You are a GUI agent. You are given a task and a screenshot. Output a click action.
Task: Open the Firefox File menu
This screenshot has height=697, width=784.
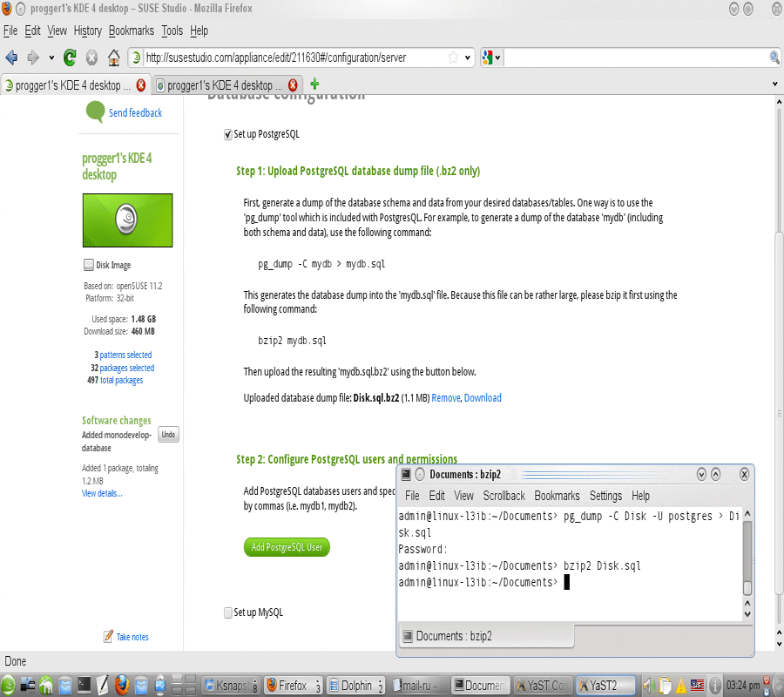tap(10, 31)
